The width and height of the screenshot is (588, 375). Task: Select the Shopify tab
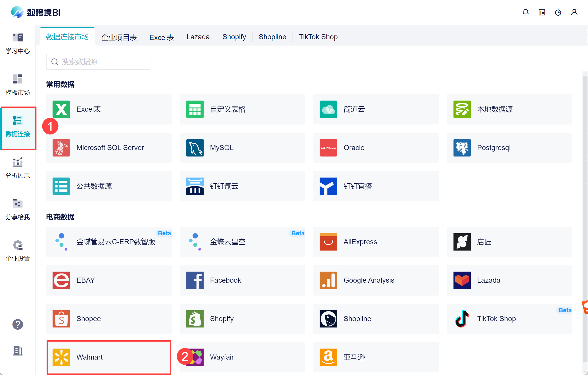click(x=234, y=37)
